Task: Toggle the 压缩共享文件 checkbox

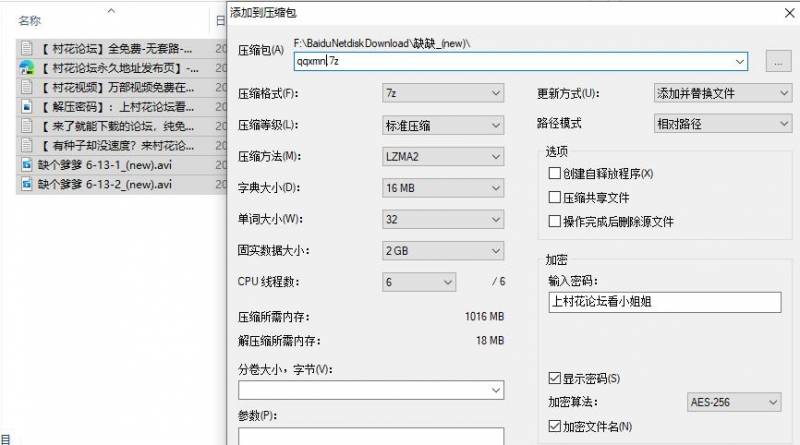Action: (555, 197)
